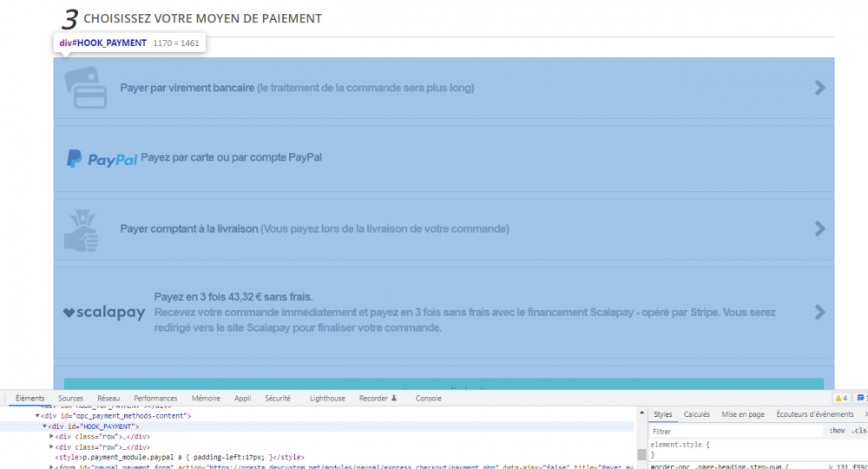This screenshot has width=868, height=469.
Task: Click the CHOISISSEZ VOTRE MOYEN DE PAIEMENT heading
Action: 202,18
